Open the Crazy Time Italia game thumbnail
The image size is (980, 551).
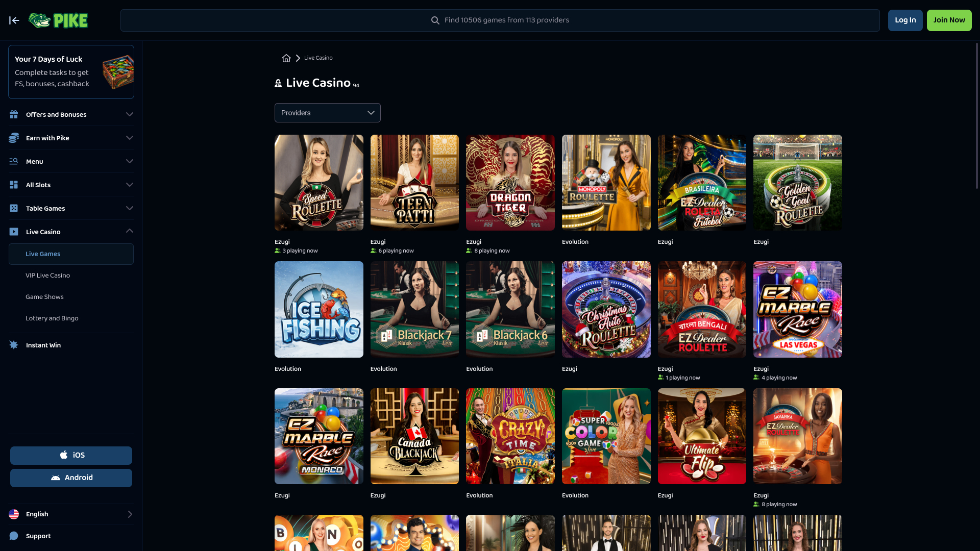pos(510,436)
